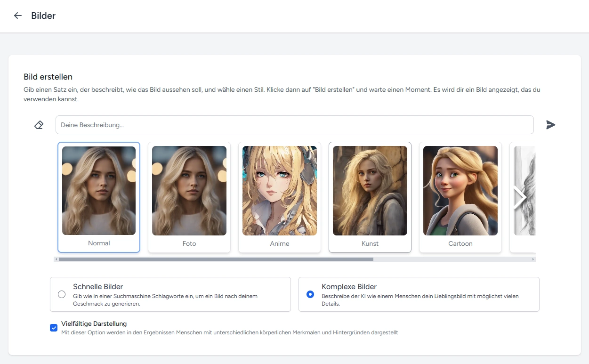Screen dimensions: 589x364
Task: Select the Schnelle Bilder radio button
Action: [x=62, y=294]
